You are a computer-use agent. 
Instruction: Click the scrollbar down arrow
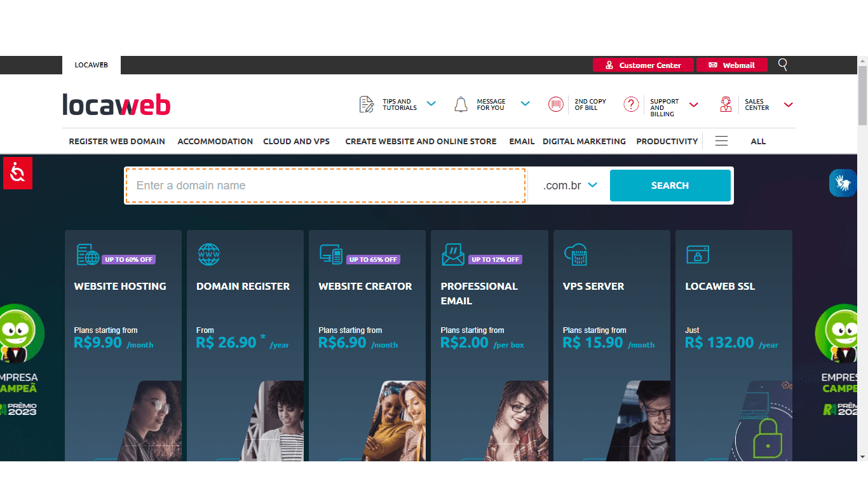[862, 456]
